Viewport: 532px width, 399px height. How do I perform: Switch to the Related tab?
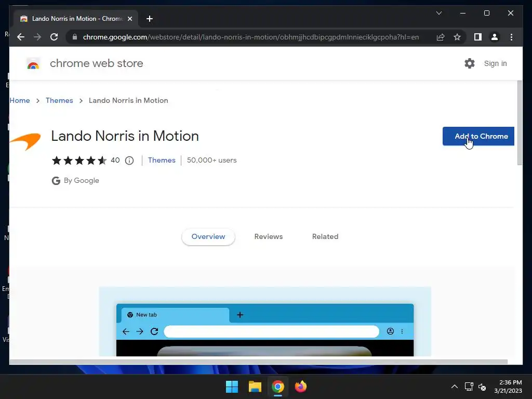pyautogui.click(x=325, y=236)
